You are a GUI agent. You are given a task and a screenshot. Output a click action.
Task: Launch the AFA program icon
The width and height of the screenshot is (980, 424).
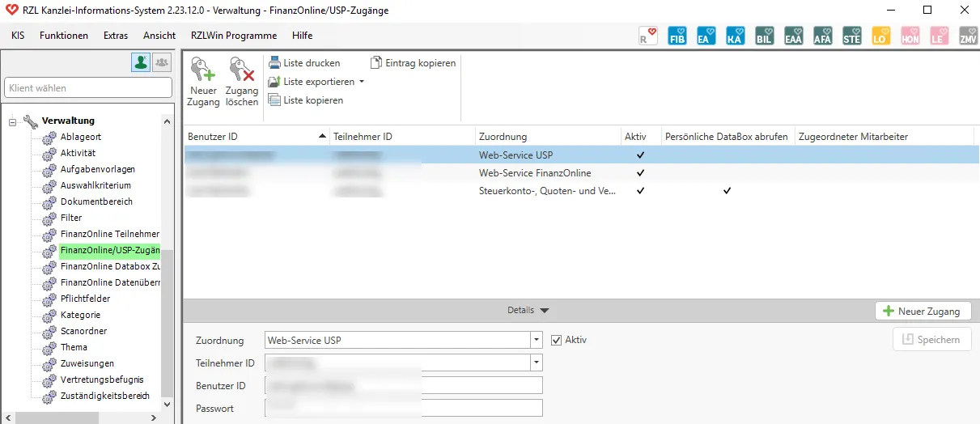click(823, 36)
